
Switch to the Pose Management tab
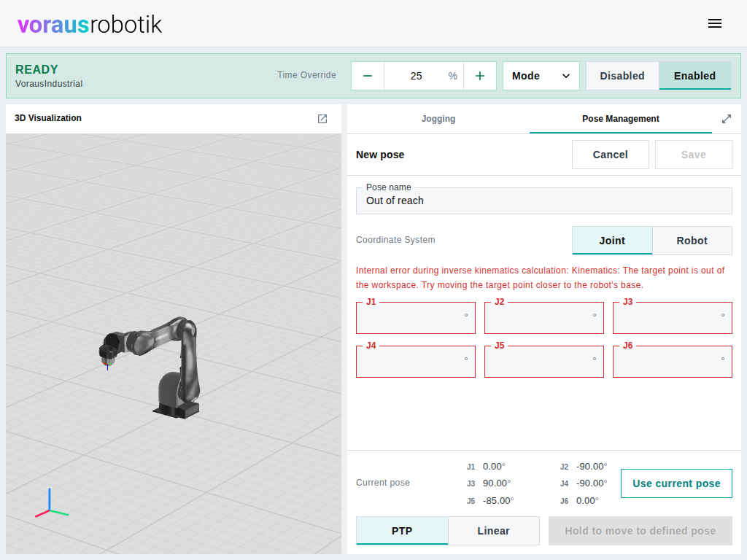coord(620,119)
